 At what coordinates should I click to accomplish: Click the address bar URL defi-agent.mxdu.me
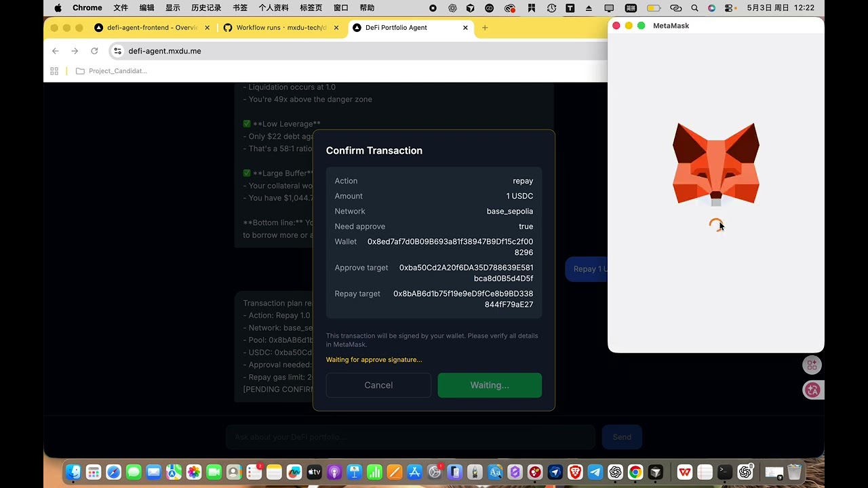[165, 51]
